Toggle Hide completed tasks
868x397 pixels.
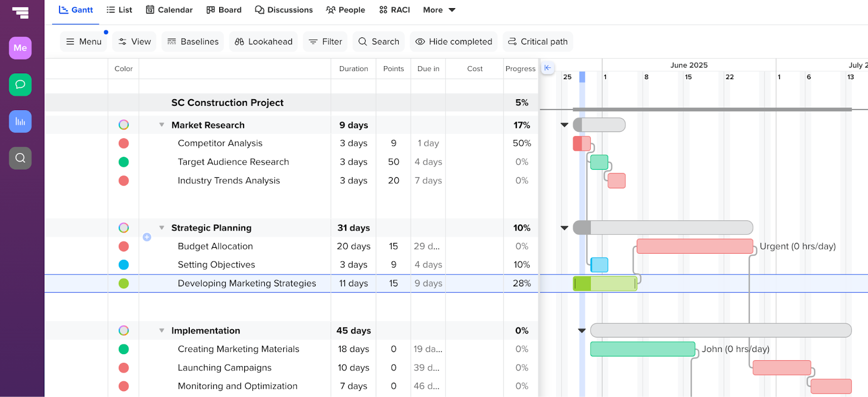(454, 42)
